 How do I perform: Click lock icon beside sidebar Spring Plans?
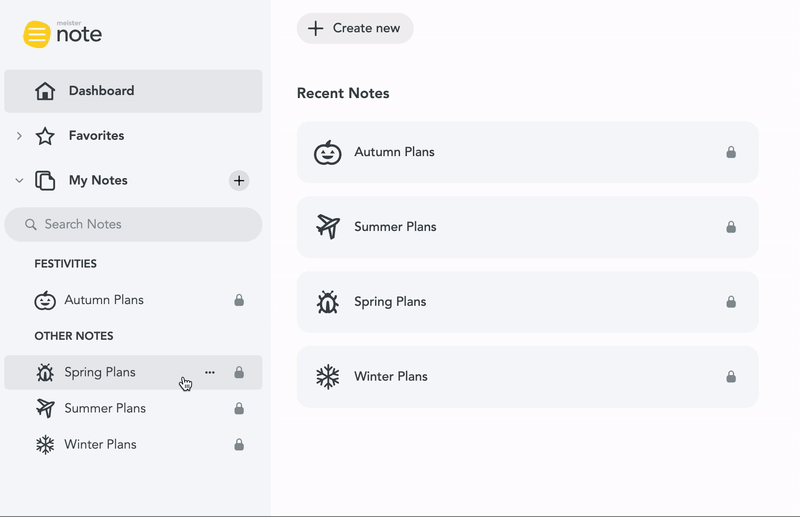239,373
